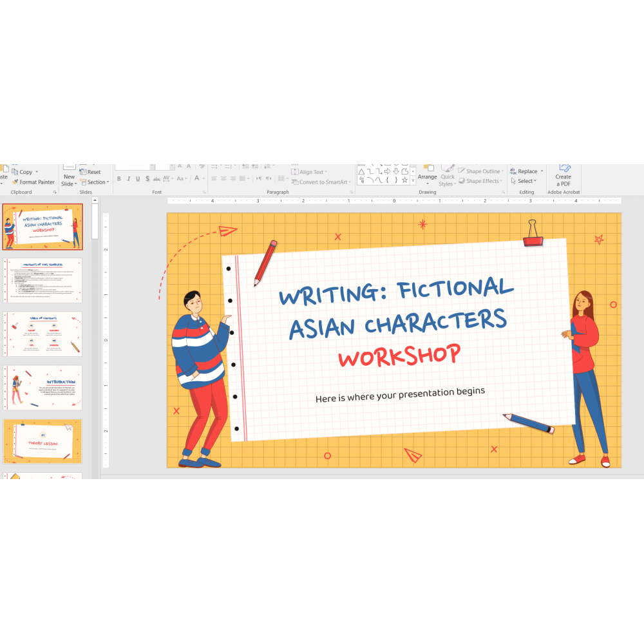This screenshot has height=644, width=644.
Task: Select the Table of Contents slide thumbnail
Action: pyautogui.click(x=43, y=334)
